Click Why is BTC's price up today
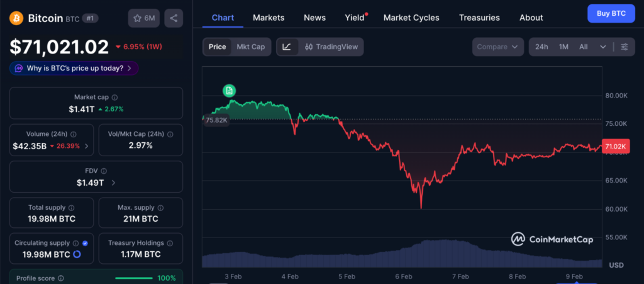The height and width of the screenshot is (284, 644). [x=74, y=68]
